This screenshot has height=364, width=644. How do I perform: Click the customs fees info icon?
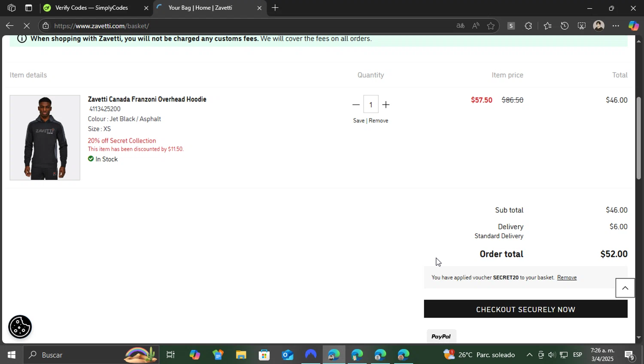coord(22,39)
